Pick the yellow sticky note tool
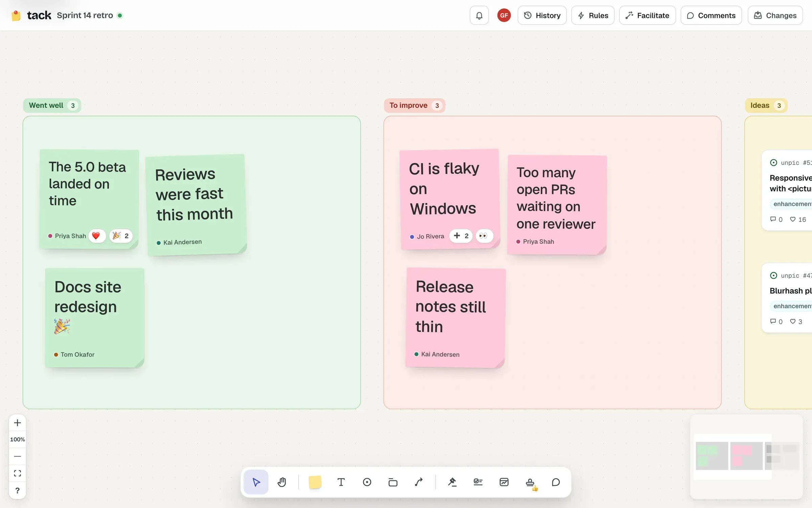Viewport: 812px width, 508px height. (x=315, y=482)
